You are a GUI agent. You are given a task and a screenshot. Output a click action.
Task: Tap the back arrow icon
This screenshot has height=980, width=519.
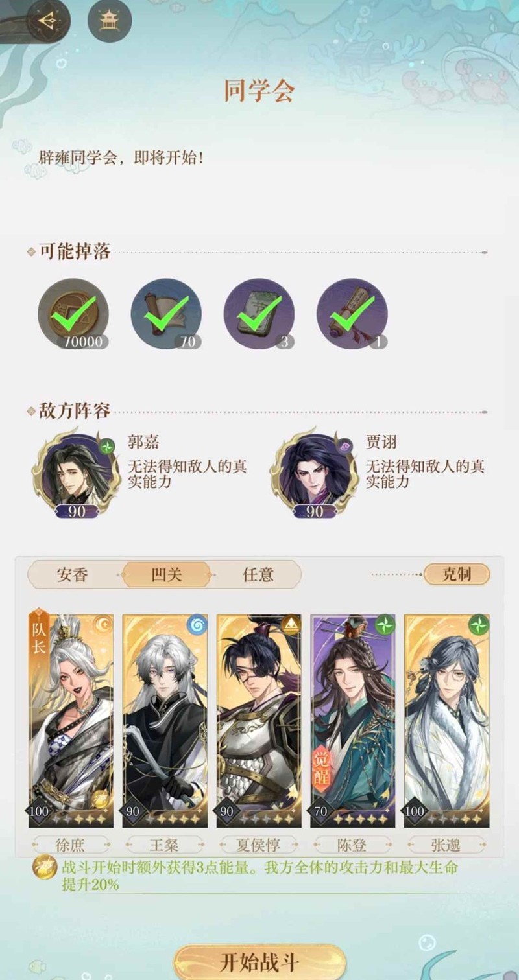point(47,21)
